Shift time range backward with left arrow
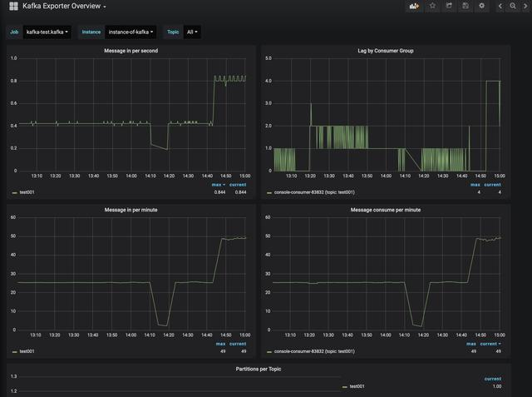Image resolution: width=532 pixels, height=397 pixels. [x=500, y=6]
